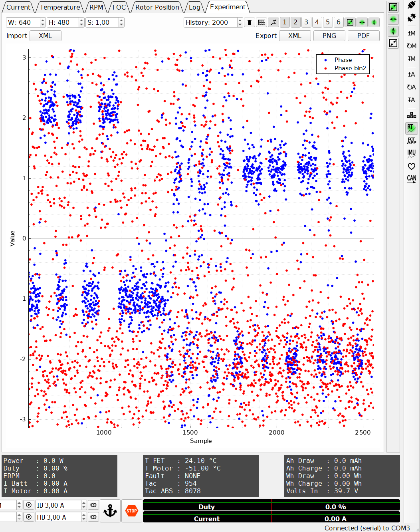Viewport: 420px width, 532px height.
Task: Click the W: 640 width stepper arrows
Action: (43, 22)
